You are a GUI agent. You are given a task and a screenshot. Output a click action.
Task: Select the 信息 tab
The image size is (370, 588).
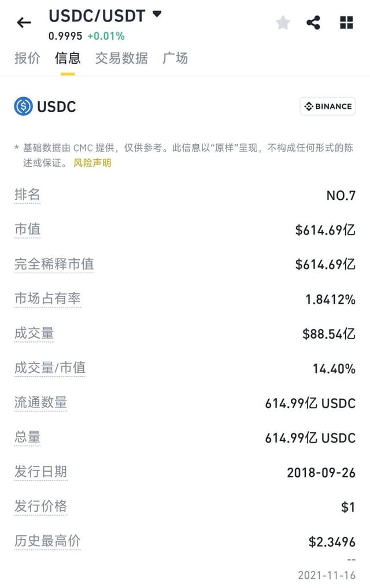click(68, 58)
